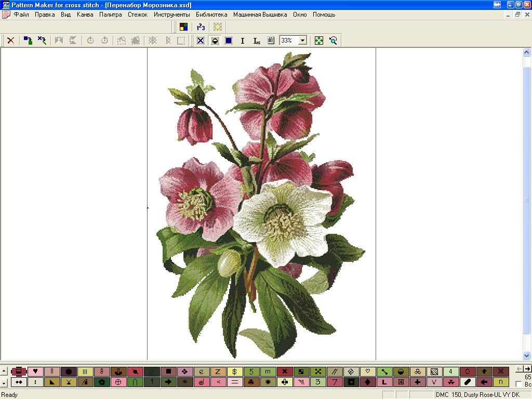Viewport: 532px width, 399px height.
Task: Click the pattern information sheet icon
Action: click(271, 41)
